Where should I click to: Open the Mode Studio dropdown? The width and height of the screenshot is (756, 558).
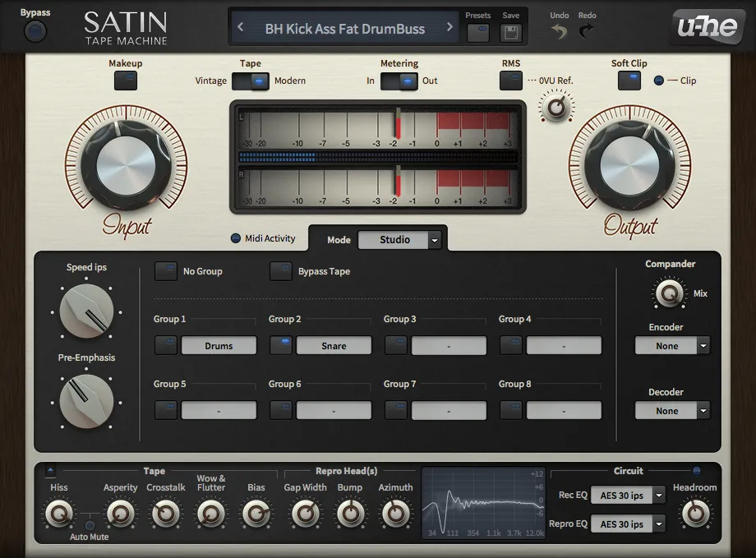[x=400, y=240]
